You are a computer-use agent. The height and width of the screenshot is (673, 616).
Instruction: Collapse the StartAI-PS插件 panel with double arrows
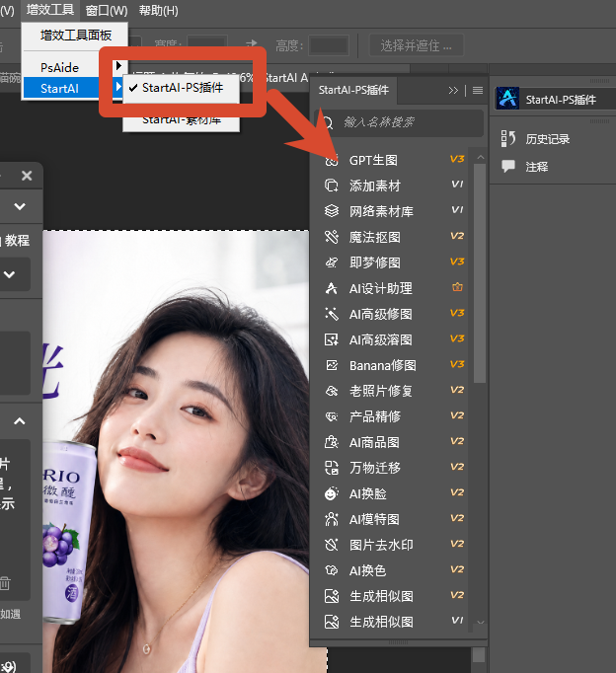[453, 90]
